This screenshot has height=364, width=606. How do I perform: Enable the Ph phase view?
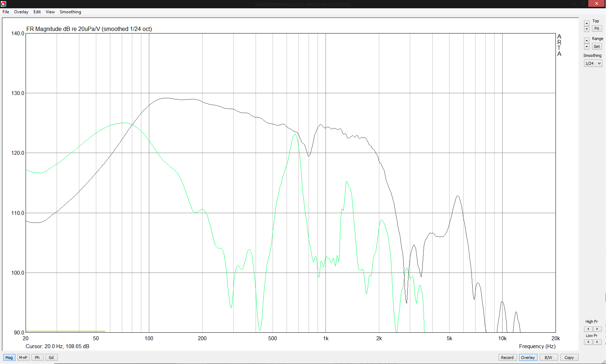pyautogui.click(x=37, y=358)
